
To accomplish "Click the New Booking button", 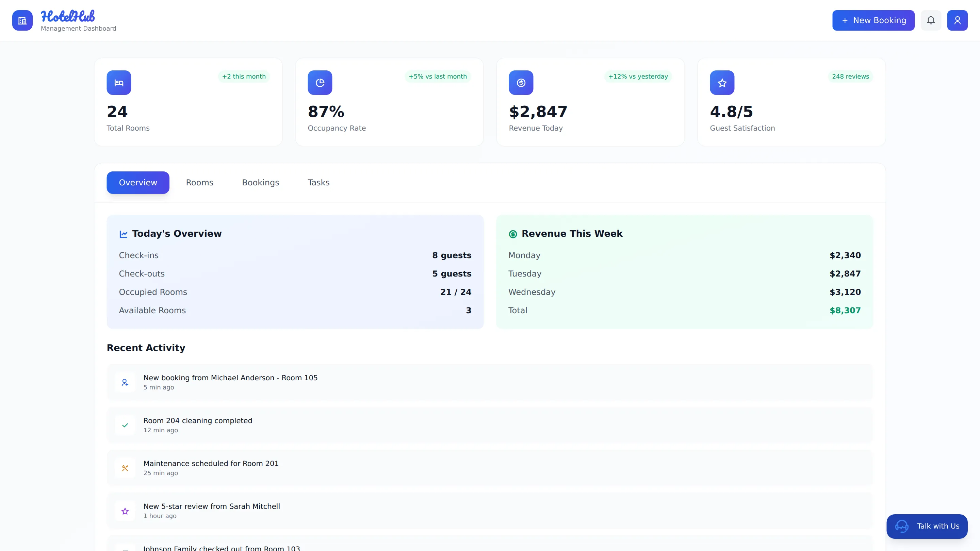I will 873,20.
